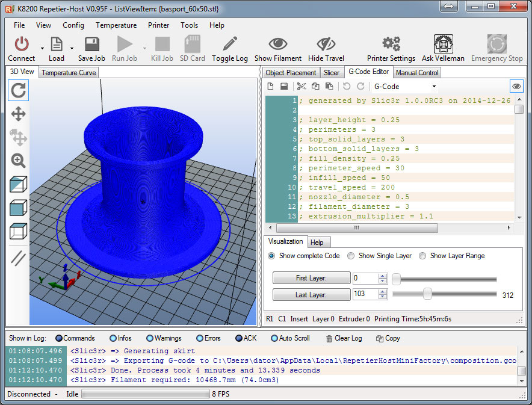Image resolution: width=532 pixels, height=405 pixels.
Task: Click the Load file icon
Action: [x=57, y=44]
